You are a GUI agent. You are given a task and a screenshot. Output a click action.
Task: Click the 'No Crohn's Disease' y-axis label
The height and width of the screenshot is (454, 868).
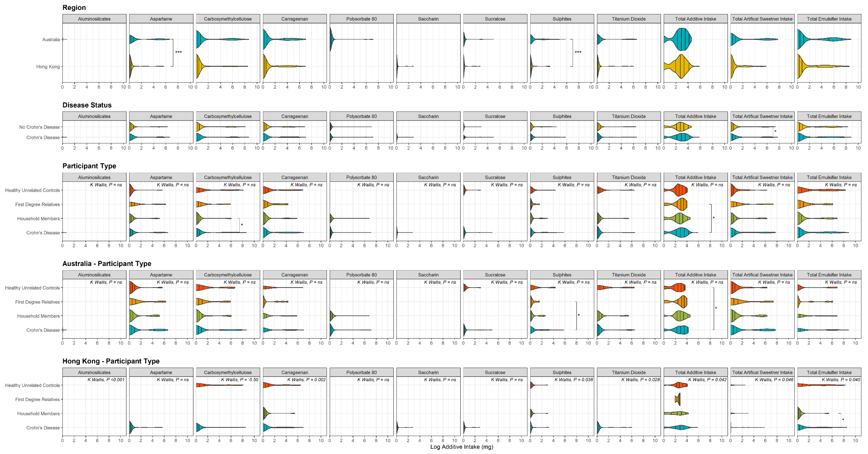39,127
